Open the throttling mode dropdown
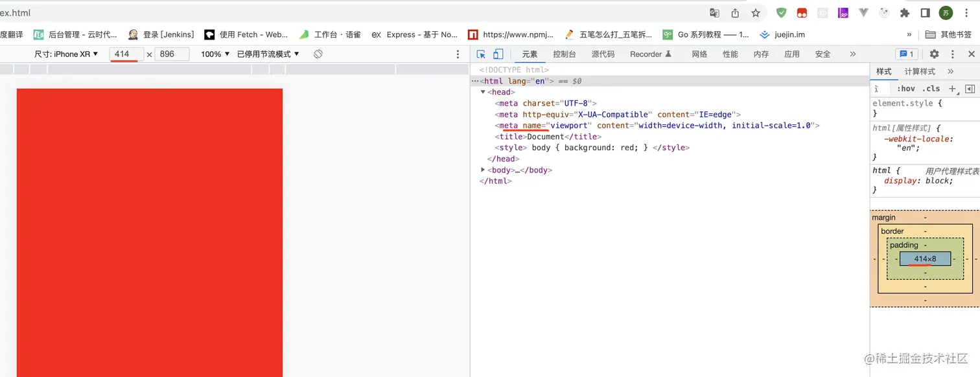 tap(268, 54)
